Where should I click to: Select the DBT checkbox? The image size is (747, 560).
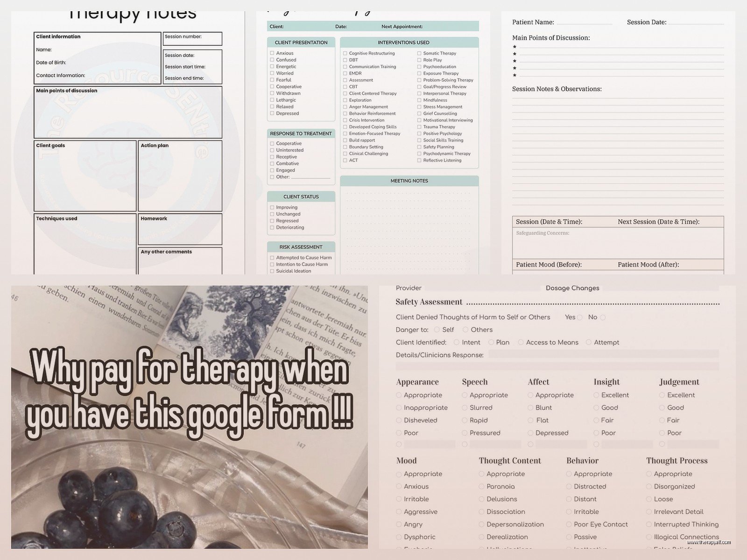click(x=345, y=60)
